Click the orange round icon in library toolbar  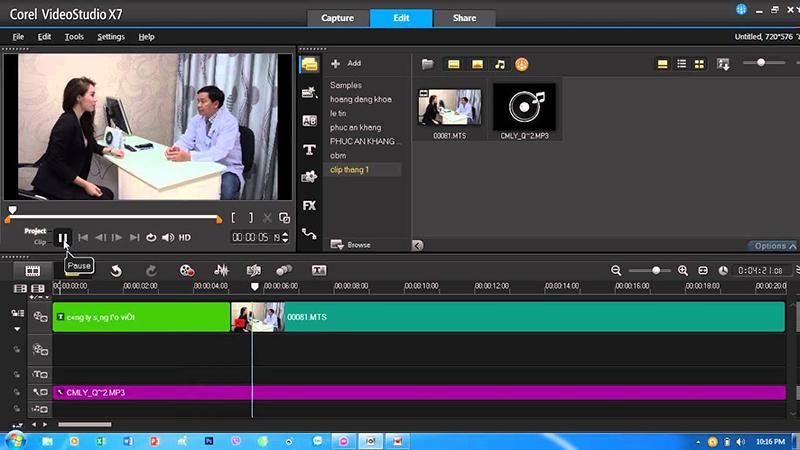[521, 64]
